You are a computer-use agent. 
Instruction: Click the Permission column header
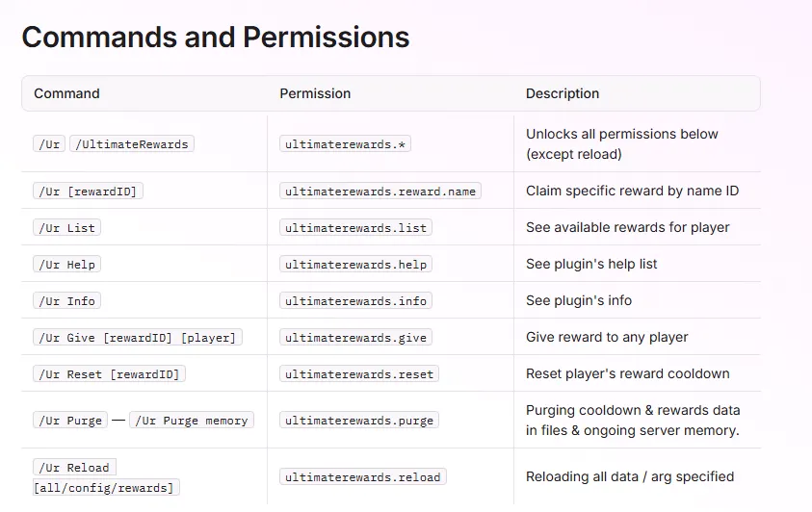pos(315,93)
